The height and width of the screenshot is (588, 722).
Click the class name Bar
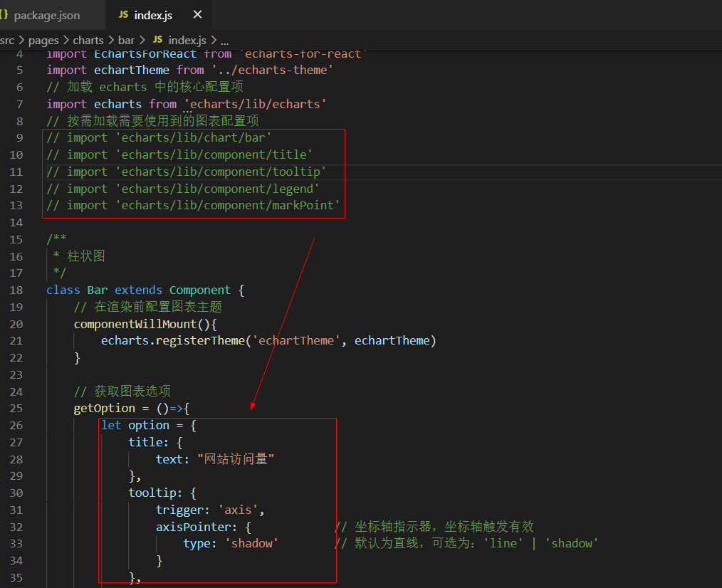click(97, 290)
